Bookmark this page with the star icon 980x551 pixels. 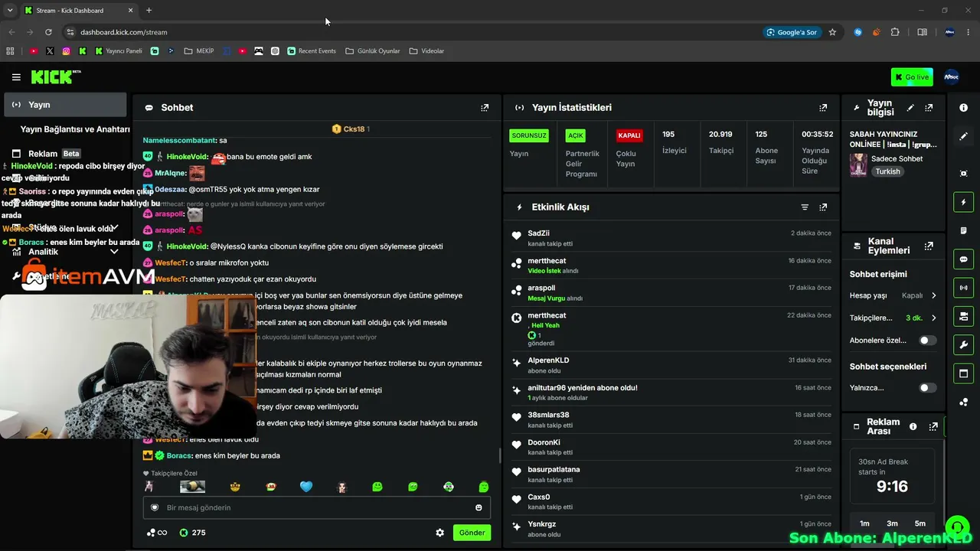tap(832, 32)
